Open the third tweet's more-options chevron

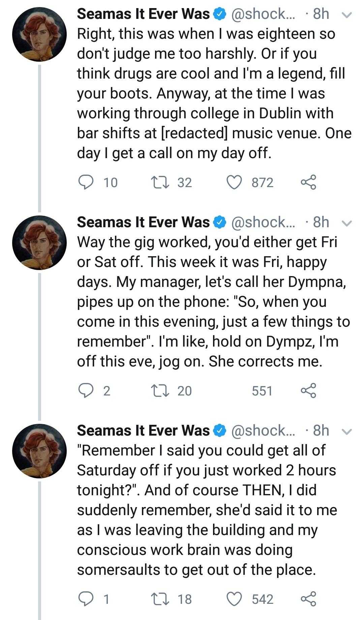click(347, 432)
